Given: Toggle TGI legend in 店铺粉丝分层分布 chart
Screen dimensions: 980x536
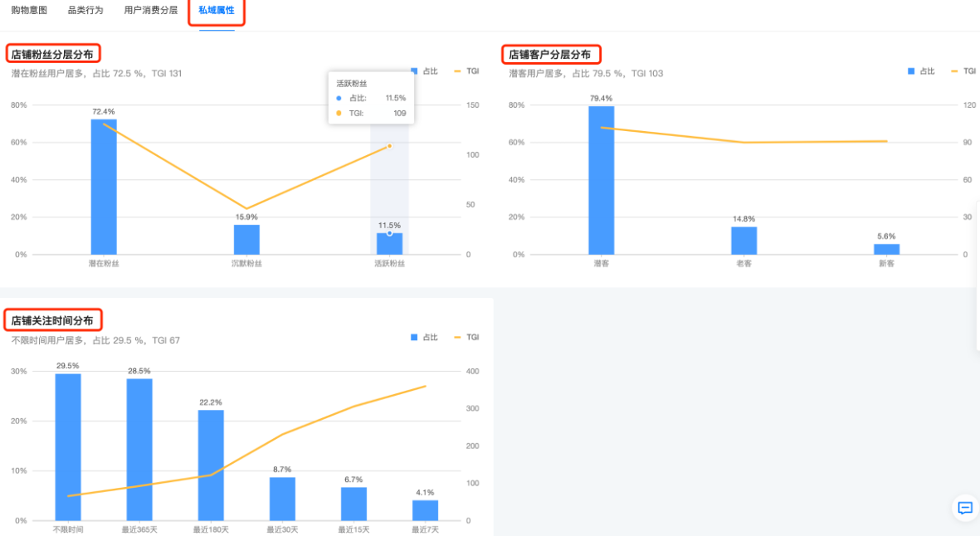Looking at the screenshot, I should pyautogui.click(x=466, y=71).
